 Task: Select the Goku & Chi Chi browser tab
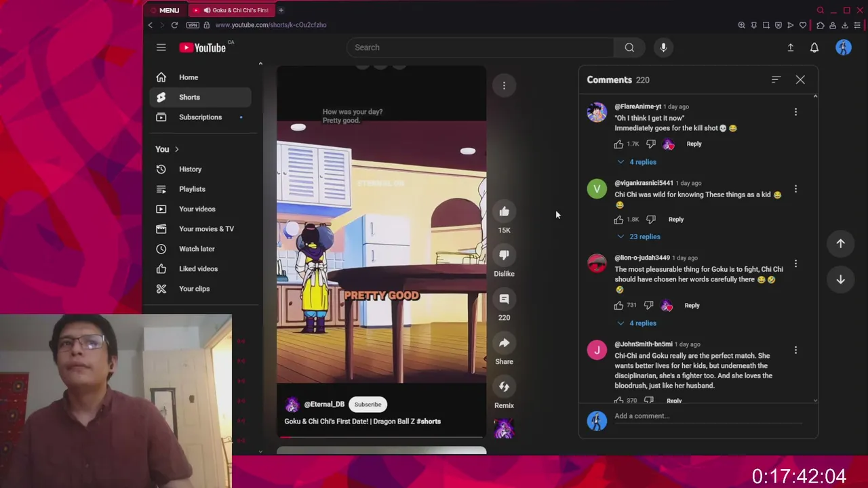pos(232,10)
